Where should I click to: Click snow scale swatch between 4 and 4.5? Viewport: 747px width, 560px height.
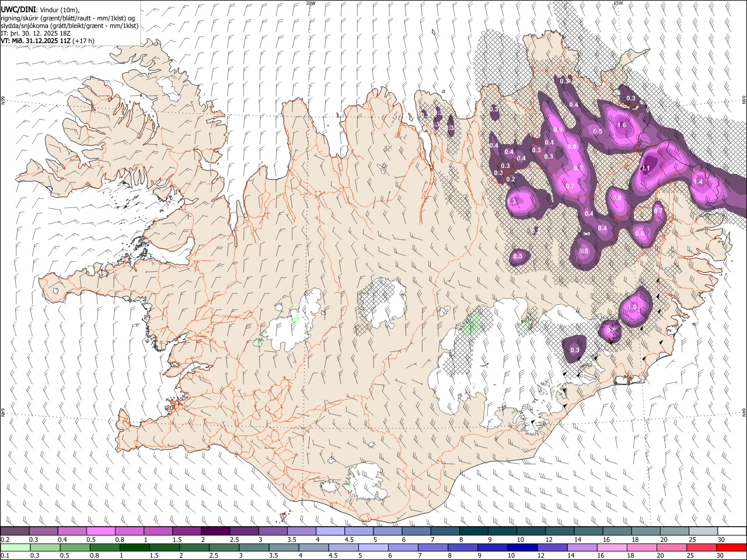click(x=330, y=531)
